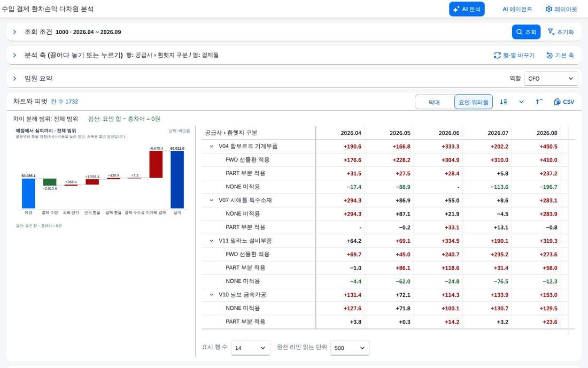Click the 검산: 요인 합 − 총차이 = 0원 text
Screen dimensions: 588x368
click(124, 119)
